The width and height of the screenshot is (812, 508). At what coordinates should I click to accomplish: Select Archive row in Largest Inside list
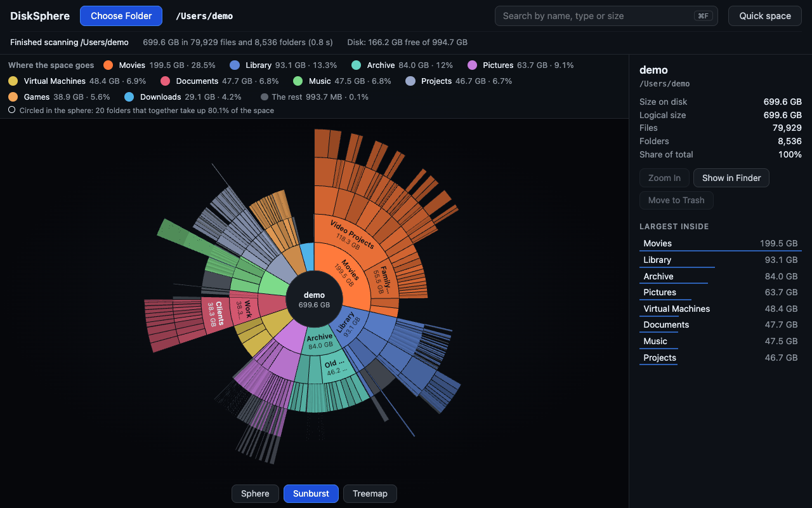click(721, 276)
